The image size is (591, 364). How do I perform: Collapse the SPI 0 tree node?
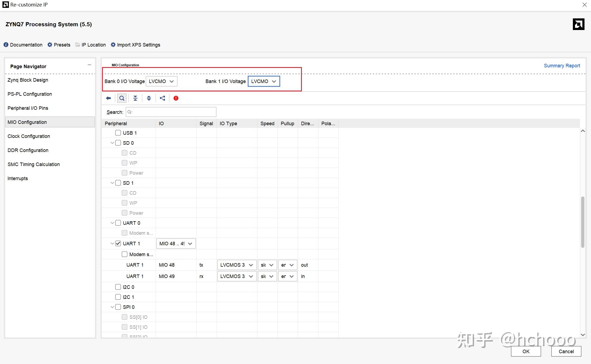click(112, 307)
